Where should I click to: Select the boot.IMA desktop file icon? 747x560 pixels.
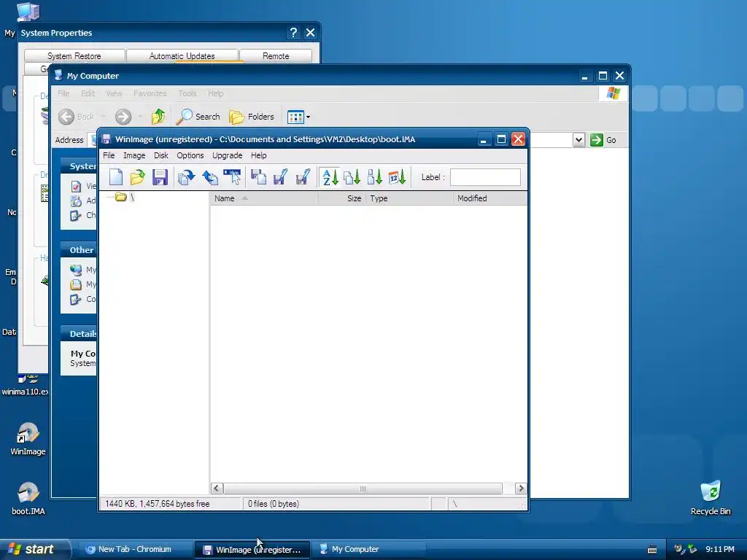pos(28,498)
